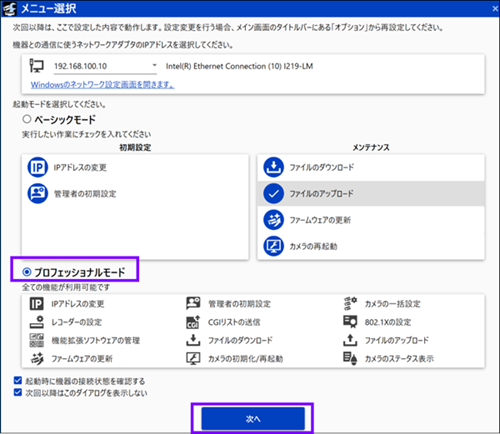Select the プロフェッショナルモード radio button
The width and height of the screenshot is (500, 434).
click(27, 272)
